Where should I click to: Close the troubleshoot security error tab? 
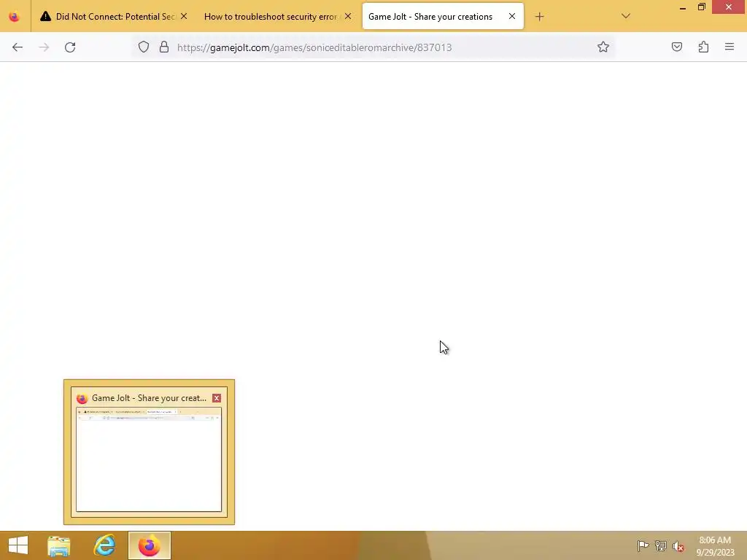pyautogui.click(x=348, y=17)
